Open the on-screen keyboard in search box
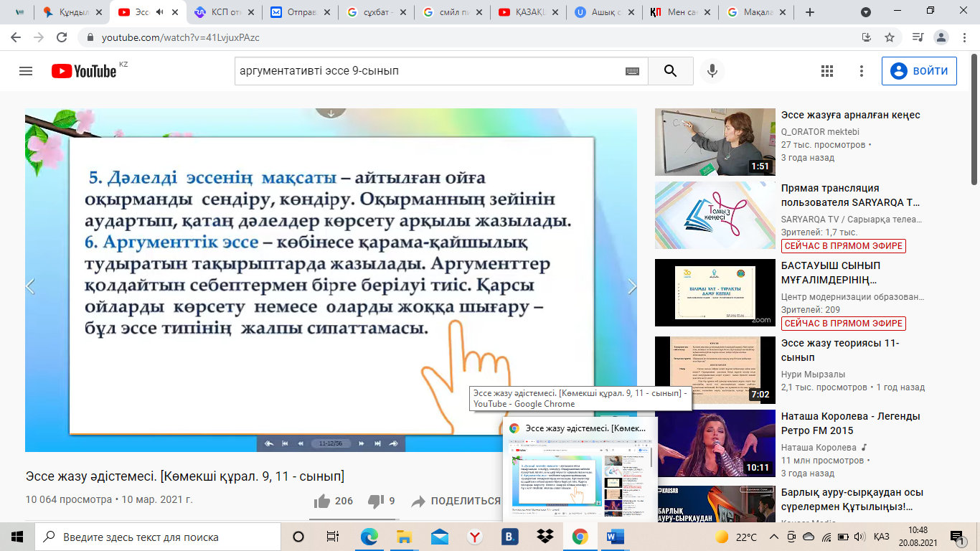The width and height of the screenshot is (980, 551). (x=632, y=71)
